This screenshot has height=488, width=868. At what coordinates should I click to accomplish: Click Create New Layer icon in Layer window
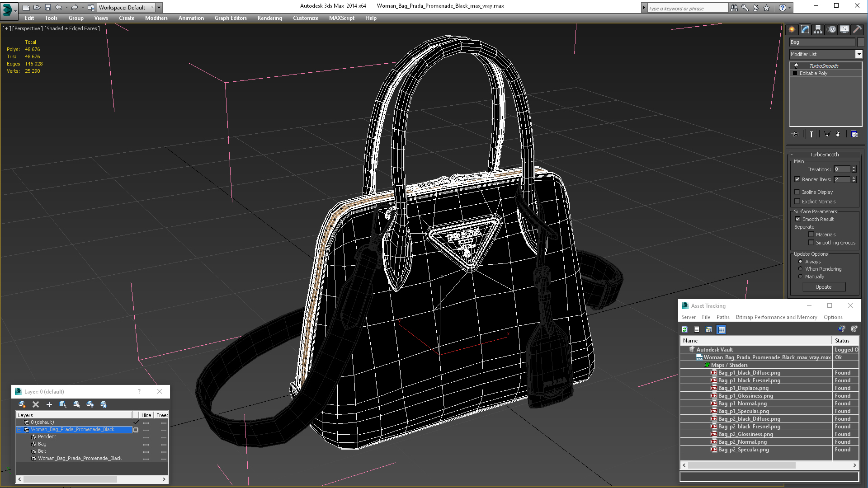point(22,404)
